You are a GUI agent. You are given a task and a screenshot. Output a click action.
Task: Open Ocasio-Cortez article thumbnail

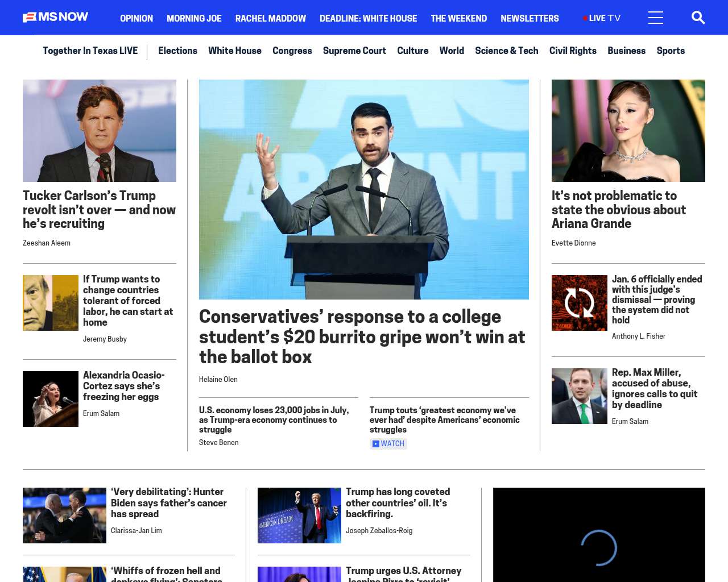pyautogui.click(x=51, y=399)
